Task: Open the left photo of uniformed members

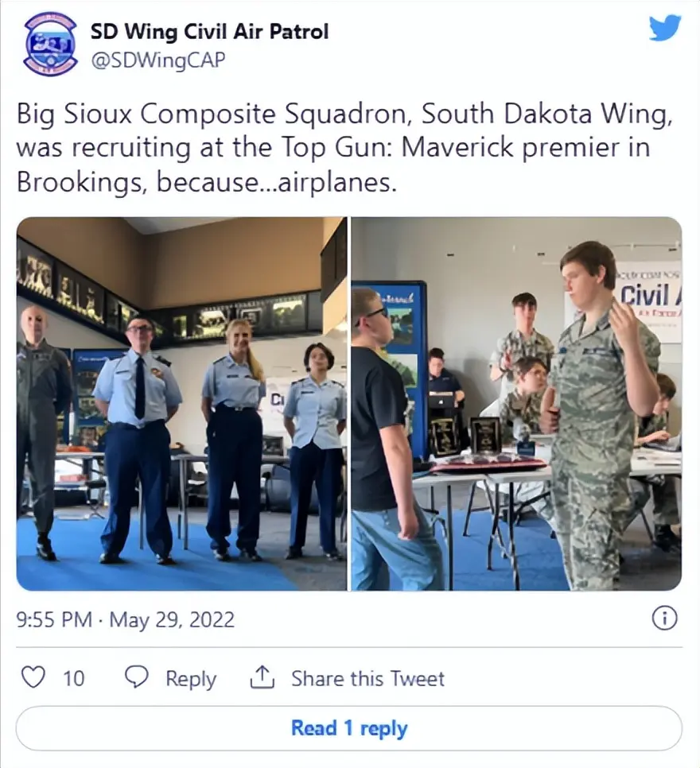Action: (x=182, y=404)
